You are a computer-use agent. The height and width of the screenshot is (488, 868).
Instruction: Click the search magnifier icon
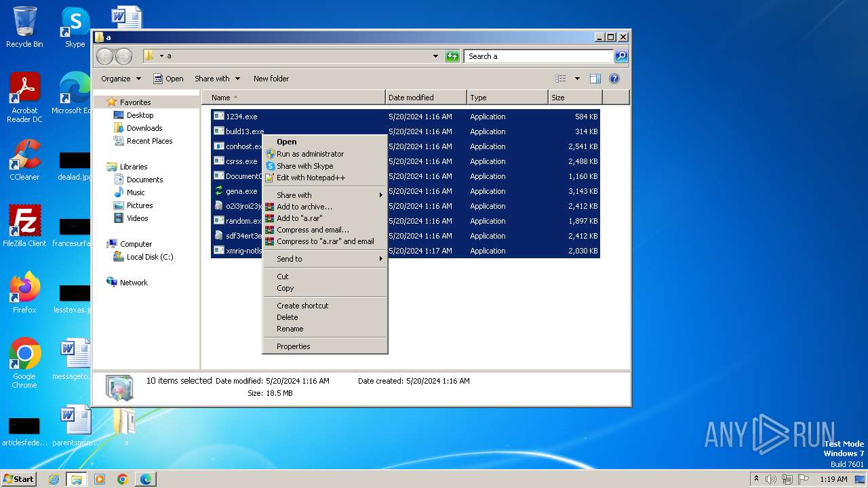click(x=620, y=56)
